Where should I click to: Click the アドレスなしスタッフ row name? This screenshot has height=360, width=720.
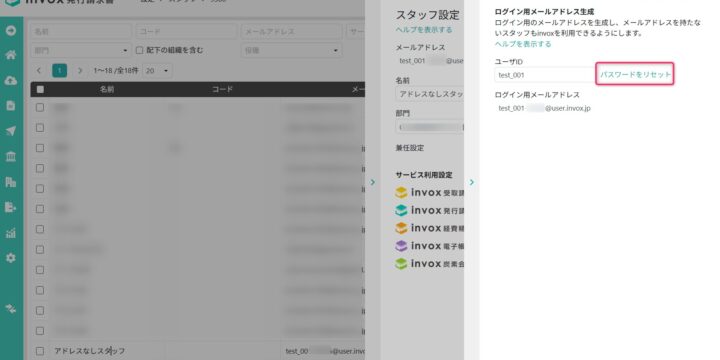click(x=90, y=351)
